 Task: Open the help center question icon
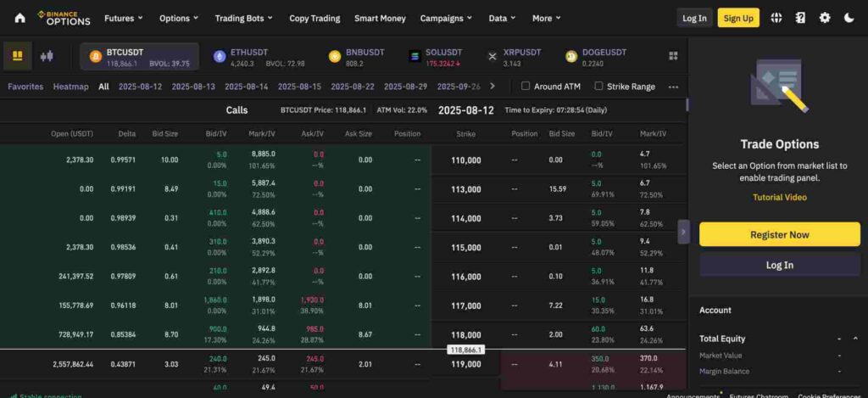(x=800, y=18)
